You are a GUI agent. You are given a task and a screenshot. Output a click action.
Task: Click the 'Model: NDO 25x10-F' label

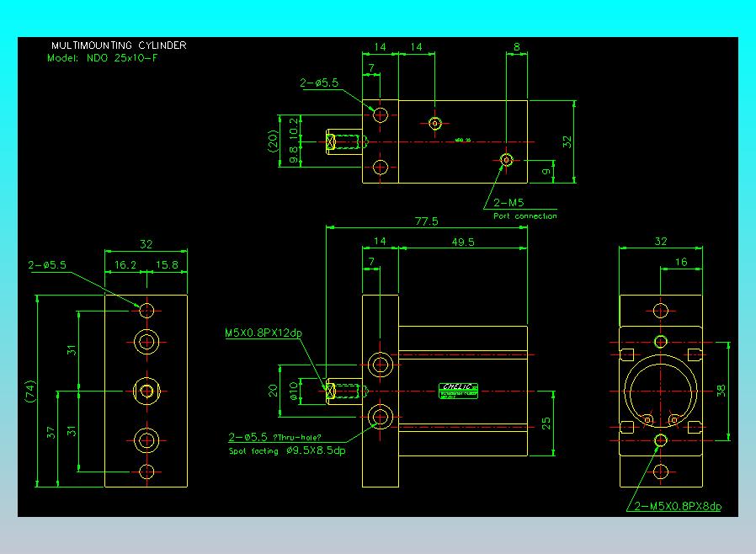pyautogui.click(x=102, y=58)
